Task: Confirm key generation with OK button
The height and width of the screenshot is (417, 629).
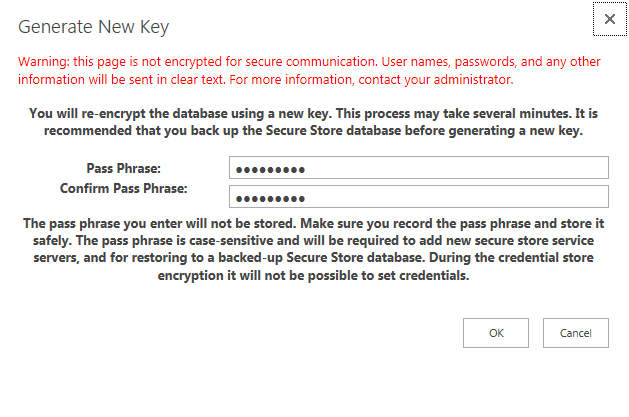Action: (496, 333)
